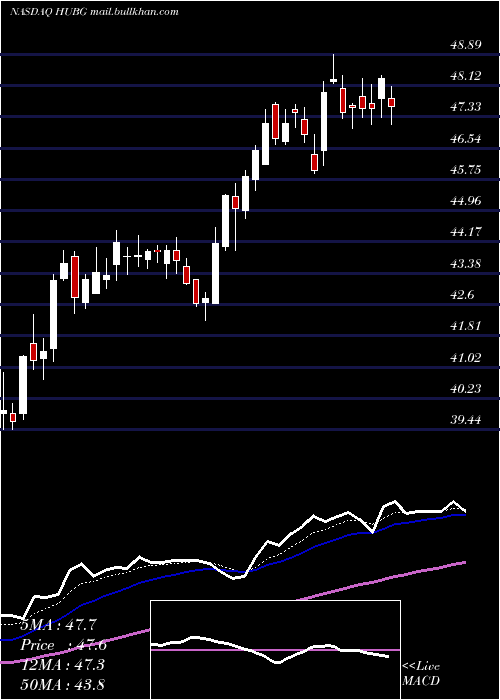Click the 44.96 price axis label
This screenshot has width=500, height=700.
pos(466,201)
